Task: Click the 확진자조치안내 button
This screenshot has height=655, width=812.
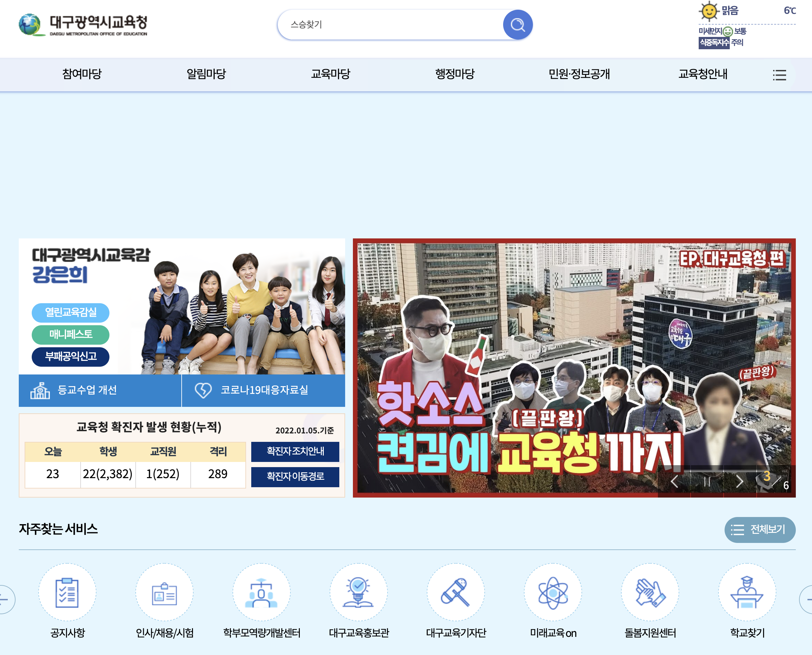Action: 295,451
